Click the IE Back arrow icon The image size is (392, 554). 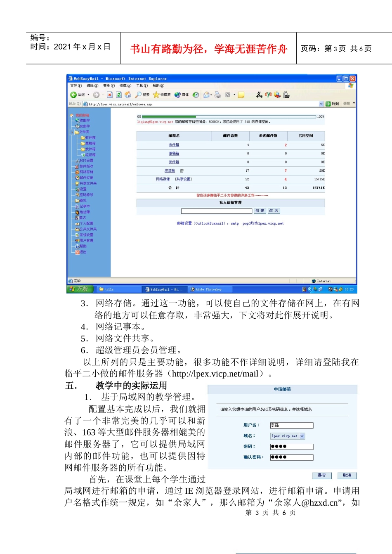coord(73,95)
